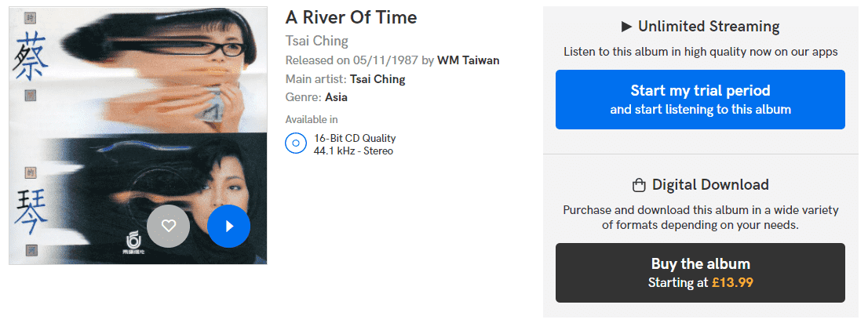Click the shopping bag icon beside Digital Download
The height and width of the screenshot is (323, 868).
coord(639,185)
